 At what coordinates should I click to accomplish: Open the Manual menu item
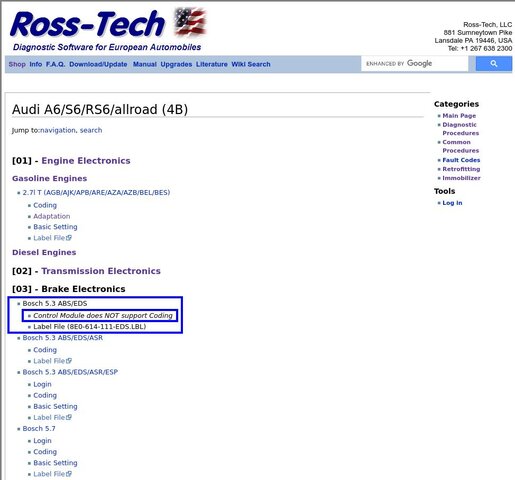144,64
